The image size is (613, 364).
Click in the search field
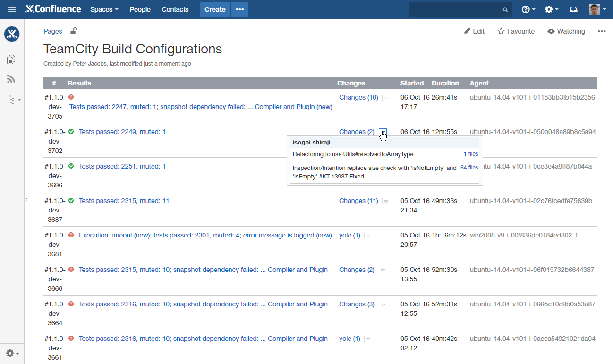pyautogui.click(x=454, y=9)
